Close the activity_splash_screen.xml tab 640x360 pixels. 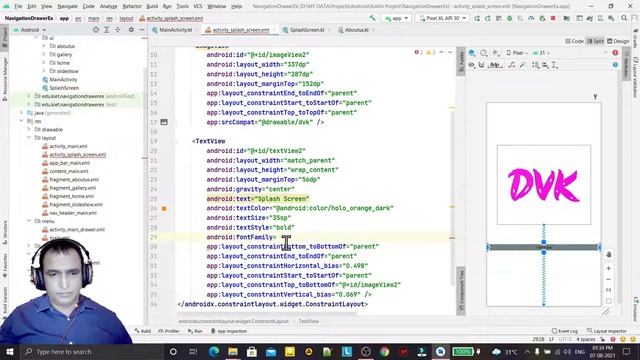274,30
